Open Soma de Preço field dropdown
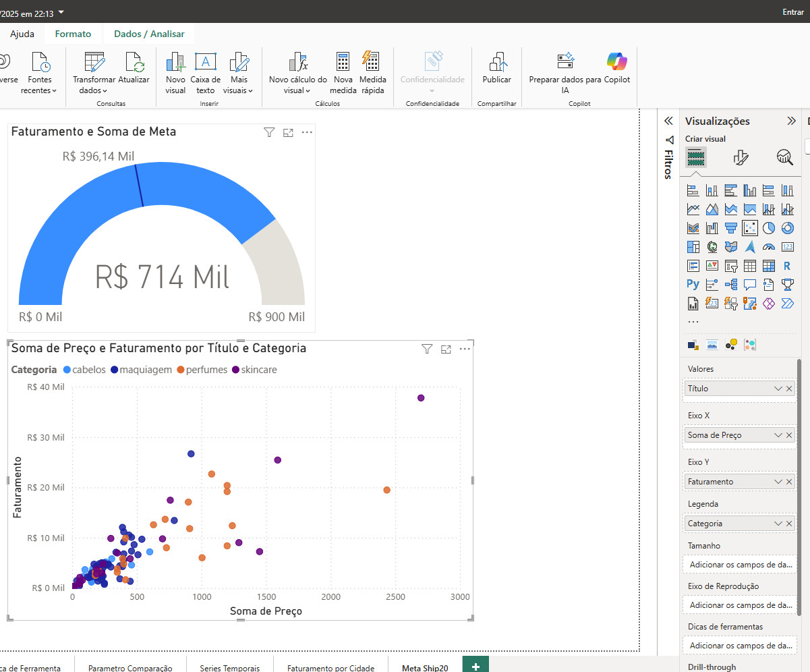The height and width of the screenshot is (672, 810). click(778, 435)
